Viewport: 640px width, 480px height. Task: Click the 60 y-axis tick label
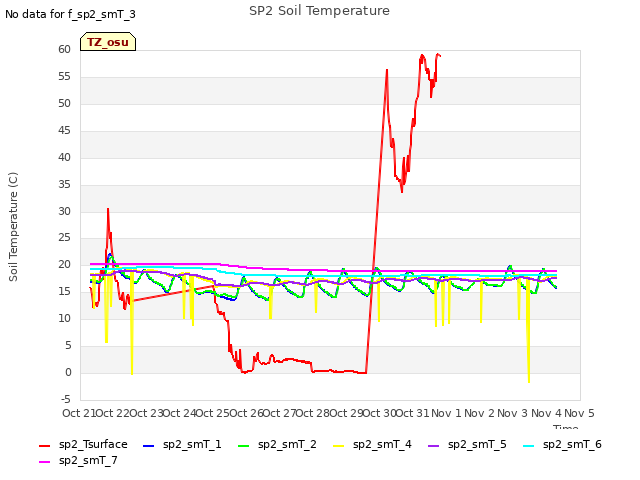pos(64,49)
